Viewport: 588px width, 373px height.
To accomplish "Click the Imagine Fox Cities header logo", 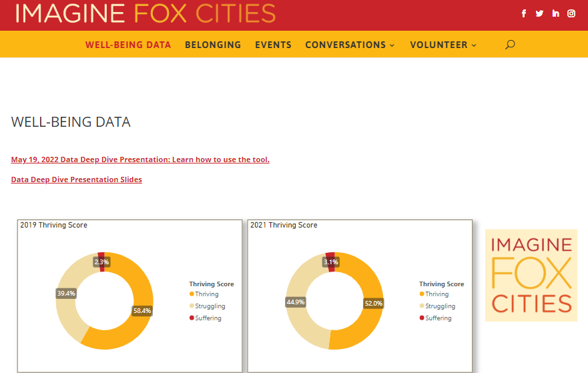I will click(145, 13).
